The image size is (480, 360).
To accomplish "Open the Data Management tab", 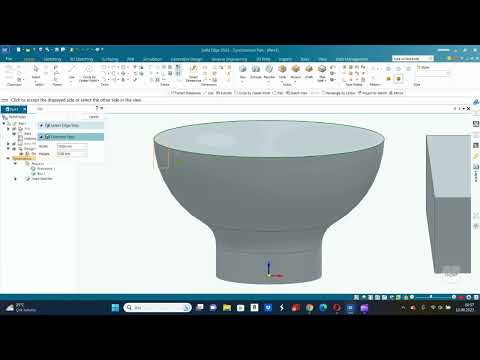I will point(352,59).
